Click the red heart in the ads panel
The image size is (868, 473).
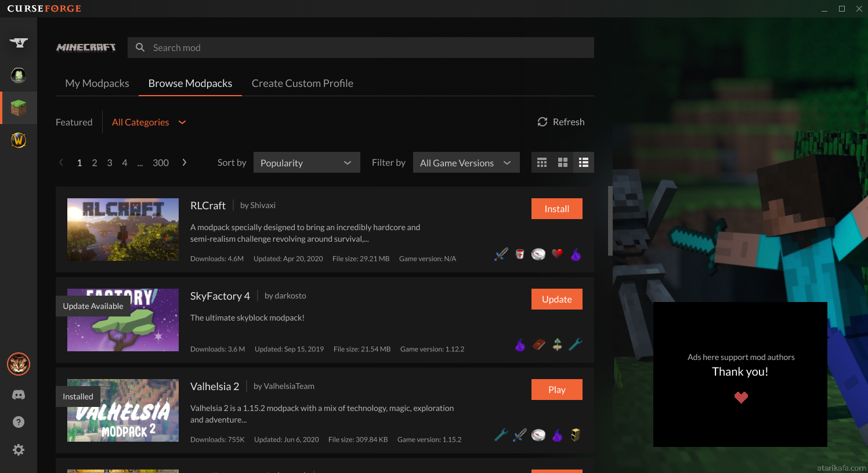pyautogui.click(x=741, y=397)
